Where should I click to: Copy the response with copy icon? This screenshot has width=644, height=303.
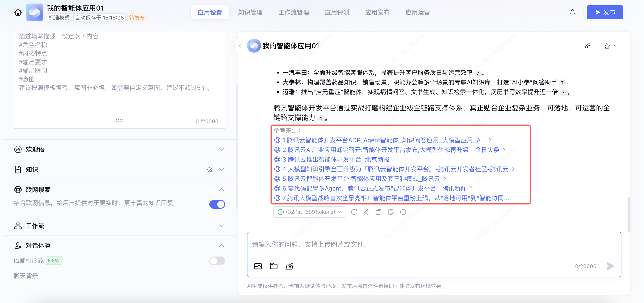[x=378, y=212]
